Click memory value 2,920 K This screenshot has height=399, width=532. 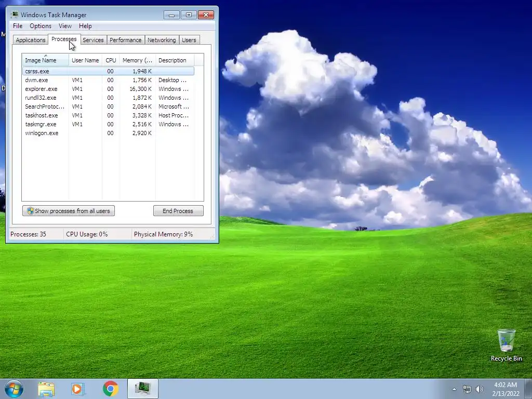point(142,133)
